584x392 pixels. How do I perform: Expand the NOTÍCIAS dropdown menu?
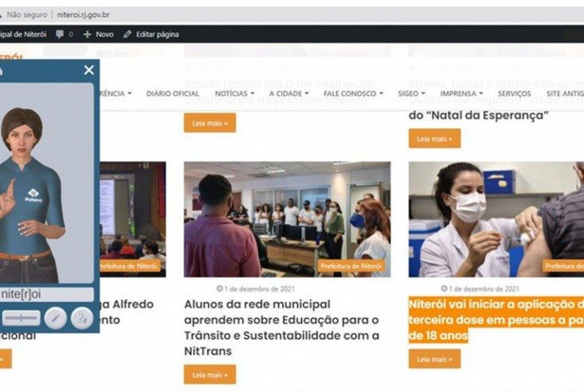click(234, 93)
